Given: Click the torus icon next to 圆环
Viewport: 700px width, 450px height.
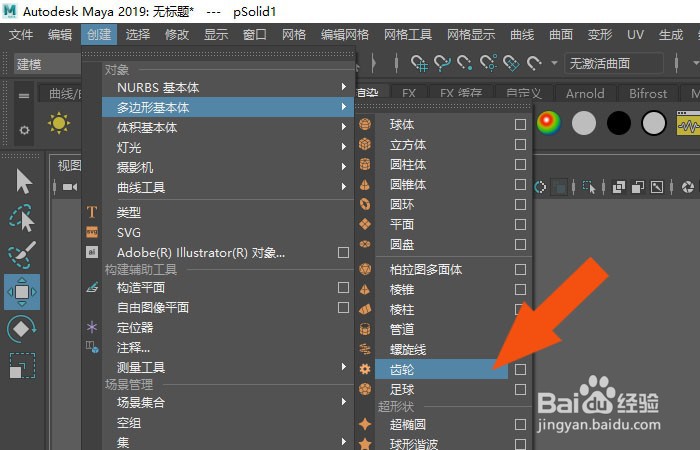Looking at the screenshot, I should point(365,204).
